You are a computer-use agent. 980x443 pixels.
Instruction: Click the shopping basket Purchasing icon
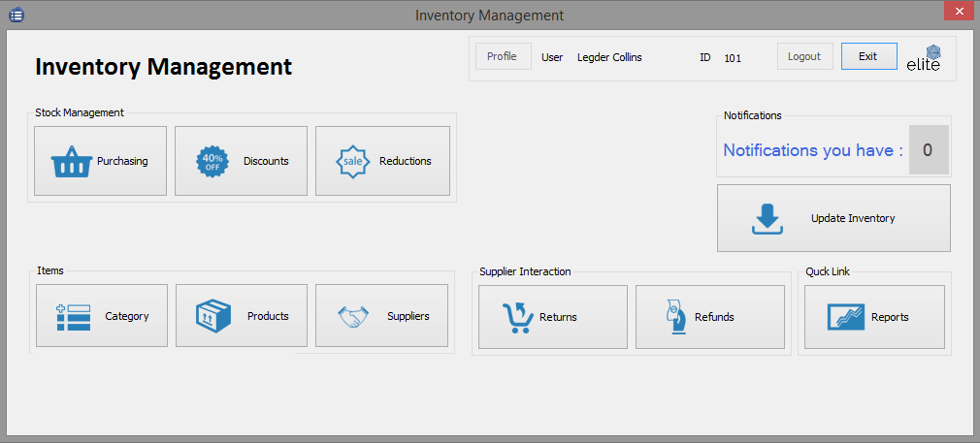point(71,162)
